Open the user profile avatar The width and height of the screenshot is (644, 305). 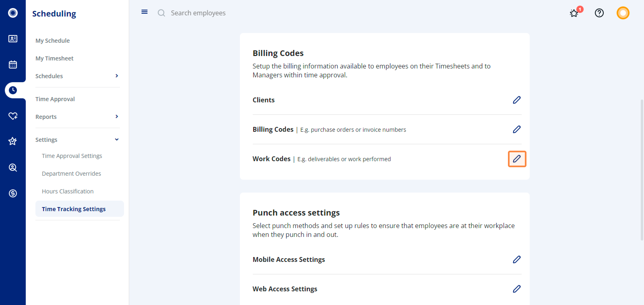point(623,13)
